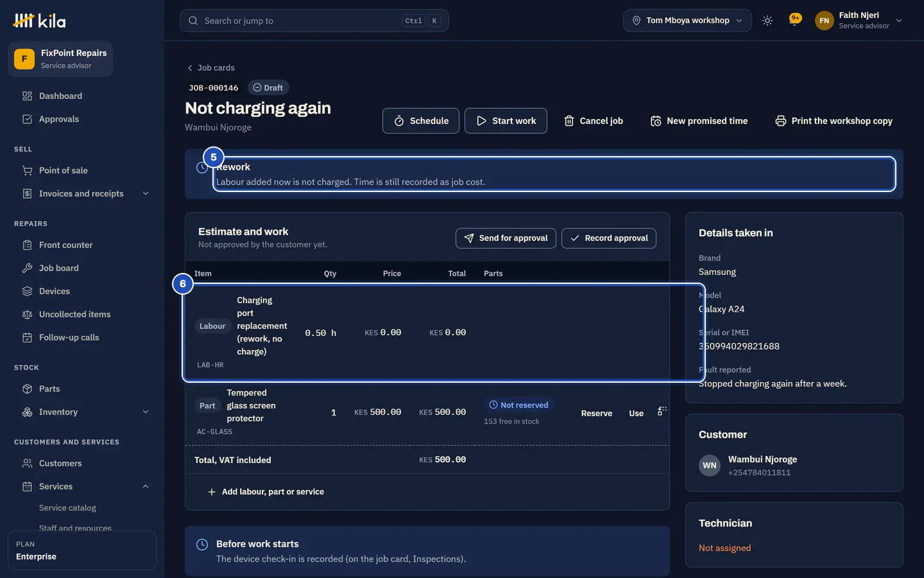The image size is (924, 578).
Task: Click Use for the glass protector part
Action: click(x=636, y=413)
